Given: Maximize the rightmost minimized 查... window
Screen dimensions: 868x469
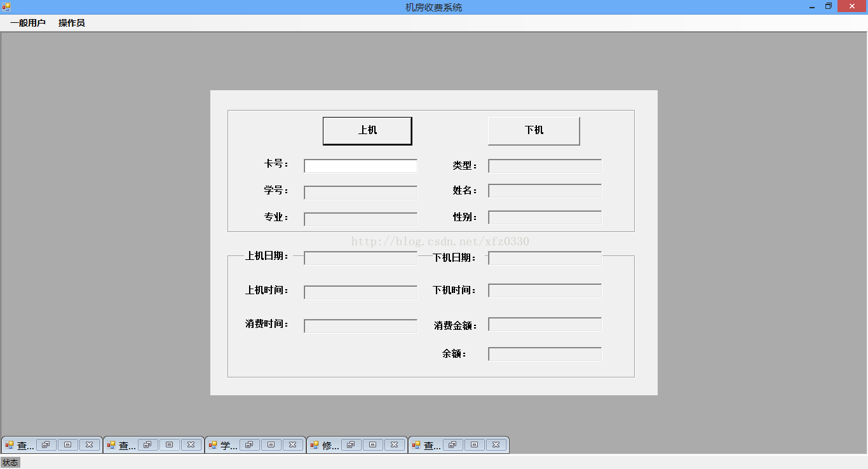Looking at the screenshot, I should point(474,445).
